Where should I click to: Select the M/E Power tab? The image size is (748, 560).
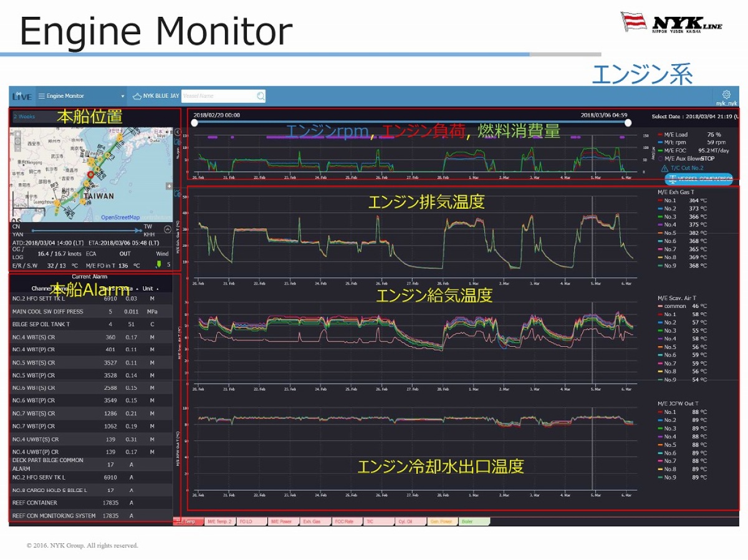pyautogui.click(x=283, y=521)
